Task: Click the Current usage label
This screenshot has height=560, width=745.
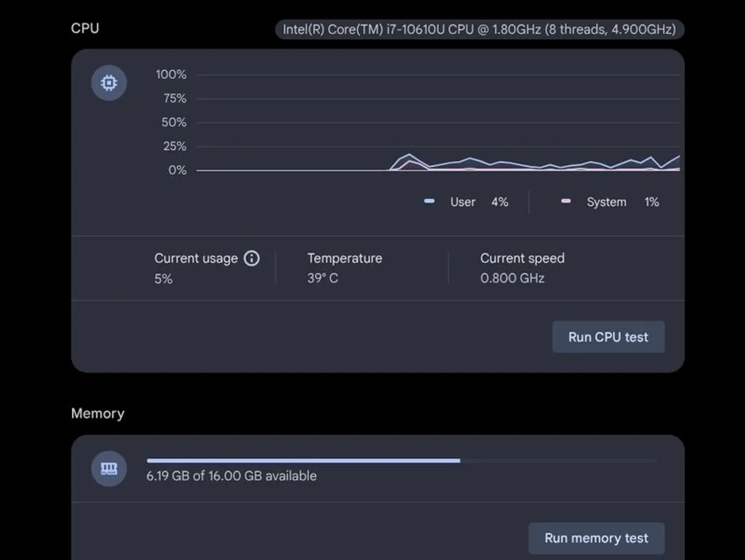Action: pyautogui.click(x=196, y=258)
